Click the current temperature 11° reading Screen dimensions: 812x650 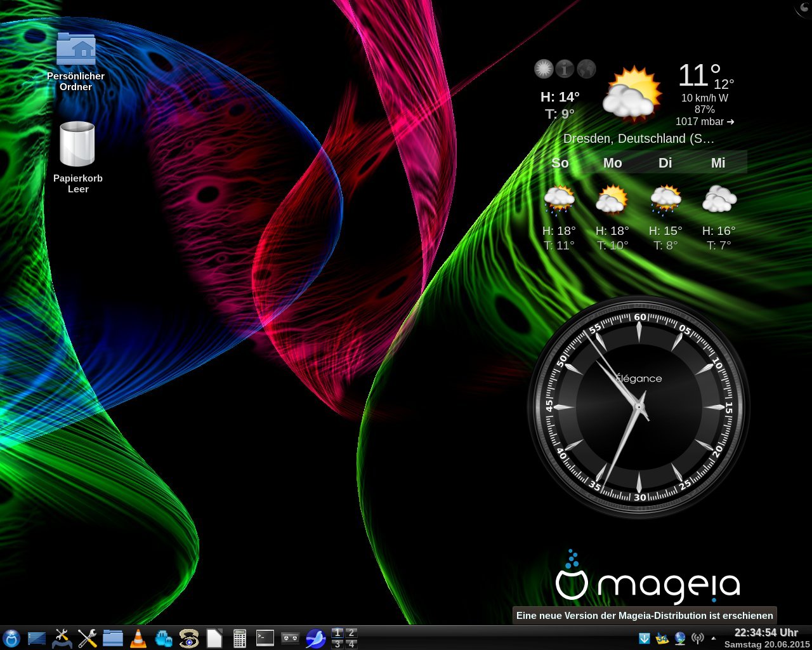pyautogui.click(x=699, y=75)
